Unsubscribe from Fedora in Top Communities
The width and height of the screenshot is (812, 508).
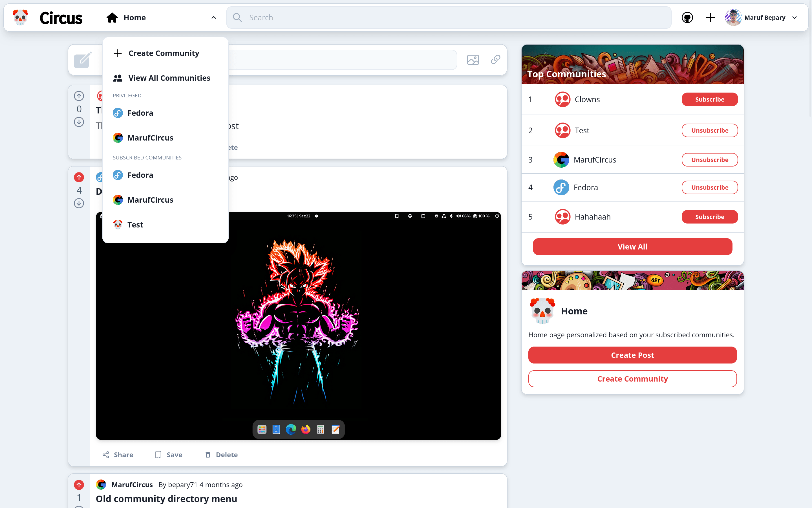[710, 187]
